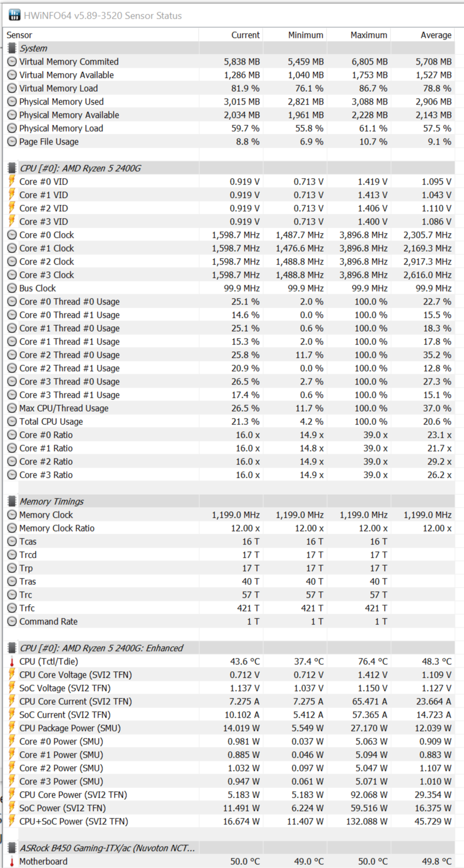Collapse the AMD Ryzen 5 2400G: Enhanced group
Screen dimensions: 464x868
101,648
